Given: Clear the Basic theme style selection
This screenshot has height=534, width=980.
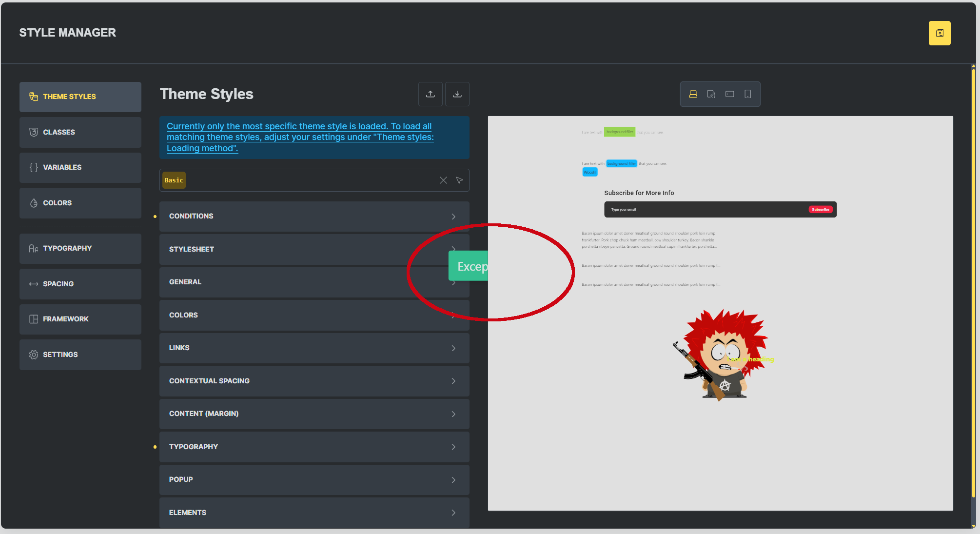Looking at the screenshot, I should pos(443,180).
